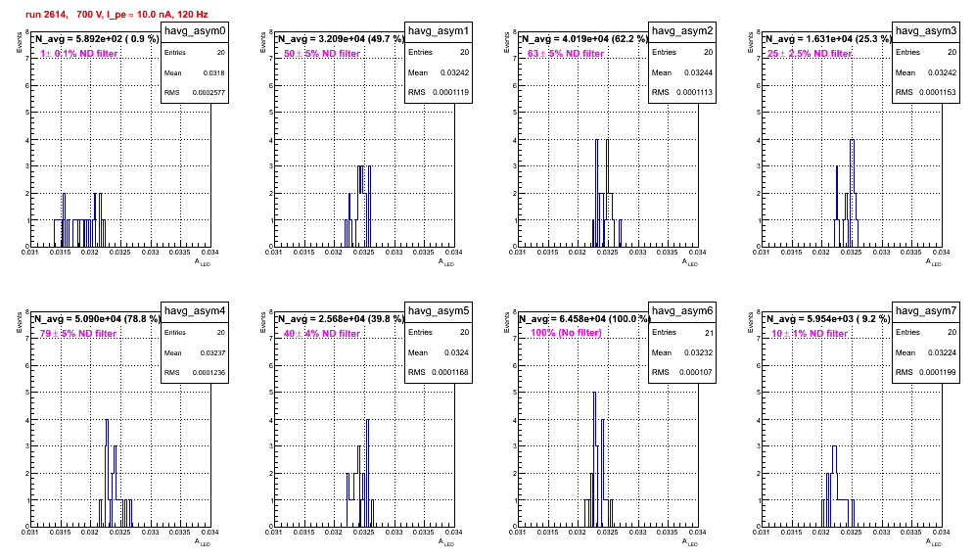Click the havg_asym7 stats box title
This screenshot has height=560, width=975.
(926, 310)
